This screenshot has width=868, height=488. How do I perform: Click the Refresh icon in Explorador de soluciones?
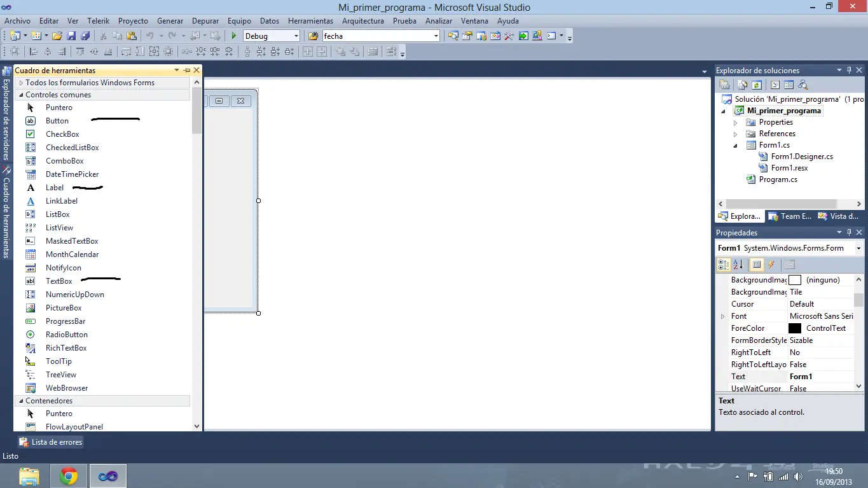(757, 85)
